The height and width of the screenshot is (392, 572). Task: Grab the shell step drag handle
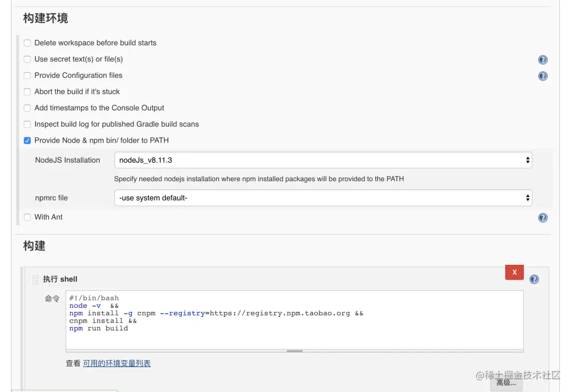point(35,279)
